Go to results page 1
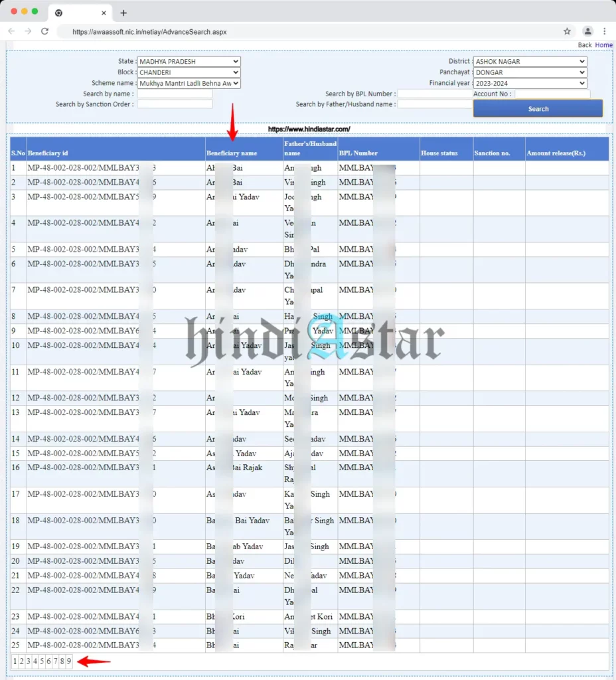The width and height of the screenshot is (616, 680). tap(15, 661)
